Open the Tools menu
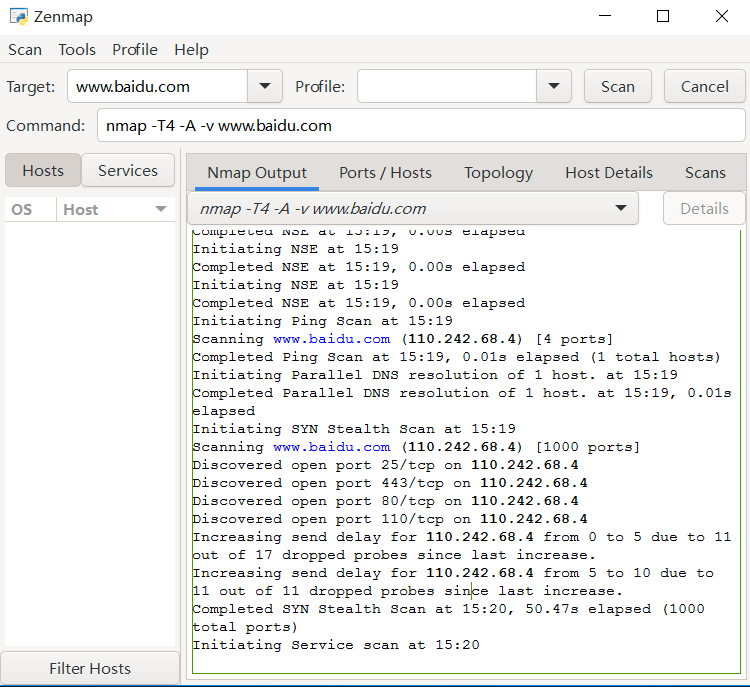 [x=77, y=50]
